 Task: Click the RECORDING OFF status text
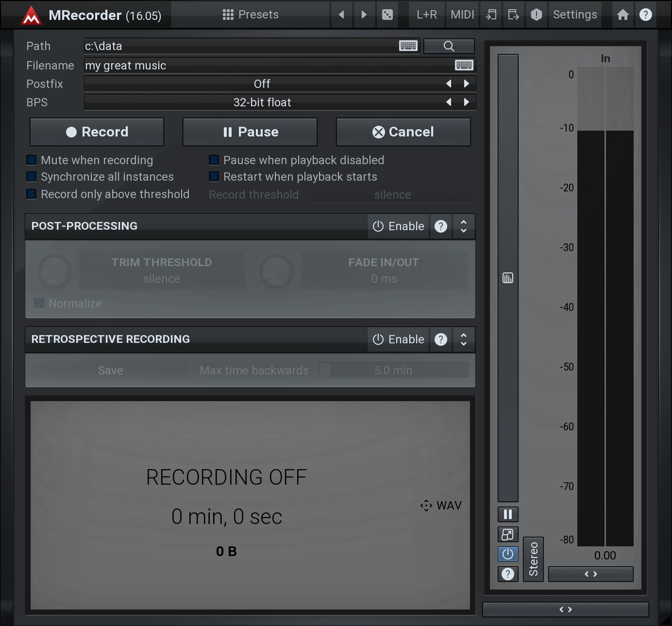pyautogui.click(x=227, y=477)
